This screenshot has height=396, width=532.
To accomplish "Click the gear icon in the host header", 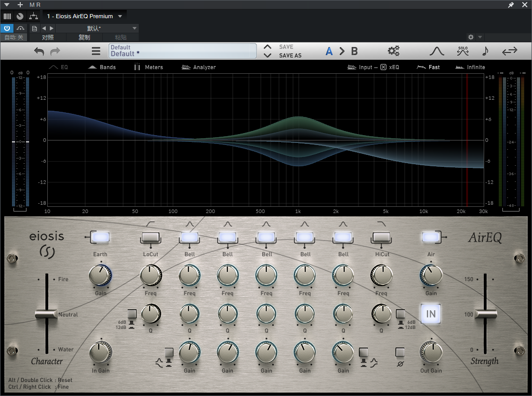I will click(471, 37).
